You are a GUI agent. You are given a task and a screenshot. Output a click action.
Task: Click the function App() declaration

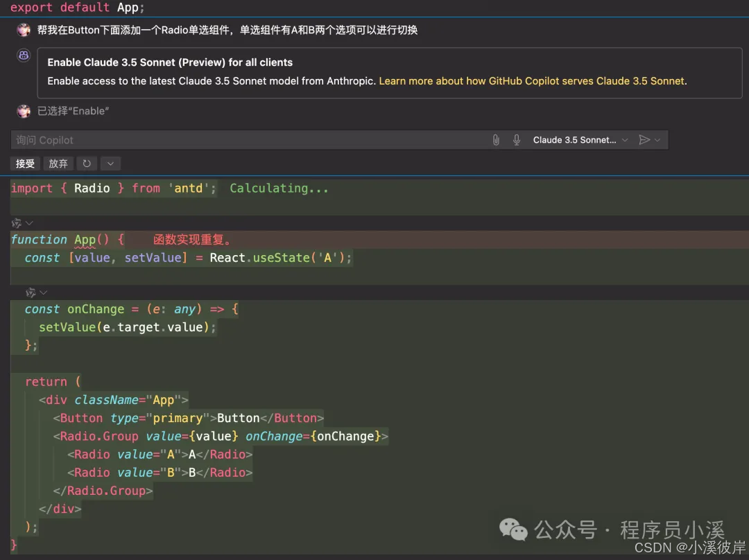[x=67, y=240]
